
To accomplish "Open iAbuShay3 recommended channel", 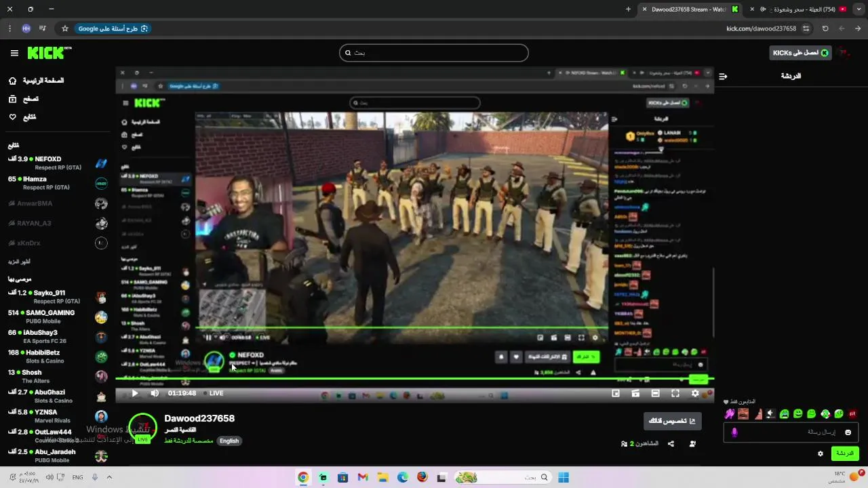I will click(x=58, y=337).
